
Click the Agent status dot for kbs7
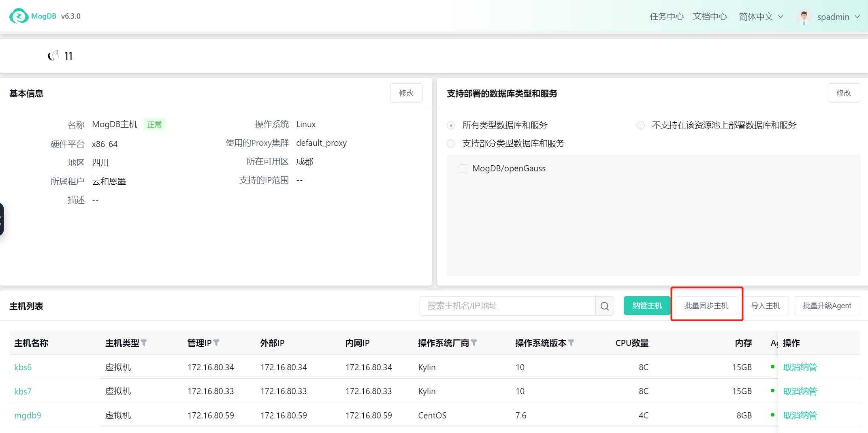(x=772, y=390)
